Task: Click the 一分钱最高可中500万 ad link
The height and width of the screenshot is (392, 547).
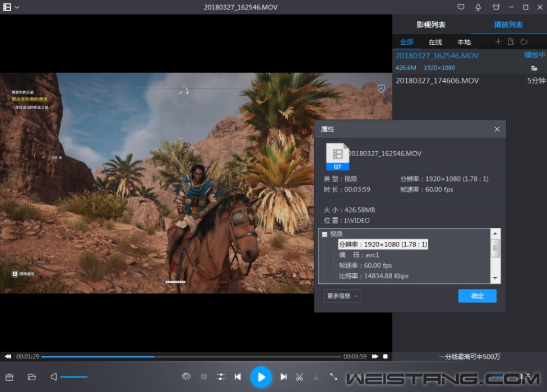Action: click(470, 357)
